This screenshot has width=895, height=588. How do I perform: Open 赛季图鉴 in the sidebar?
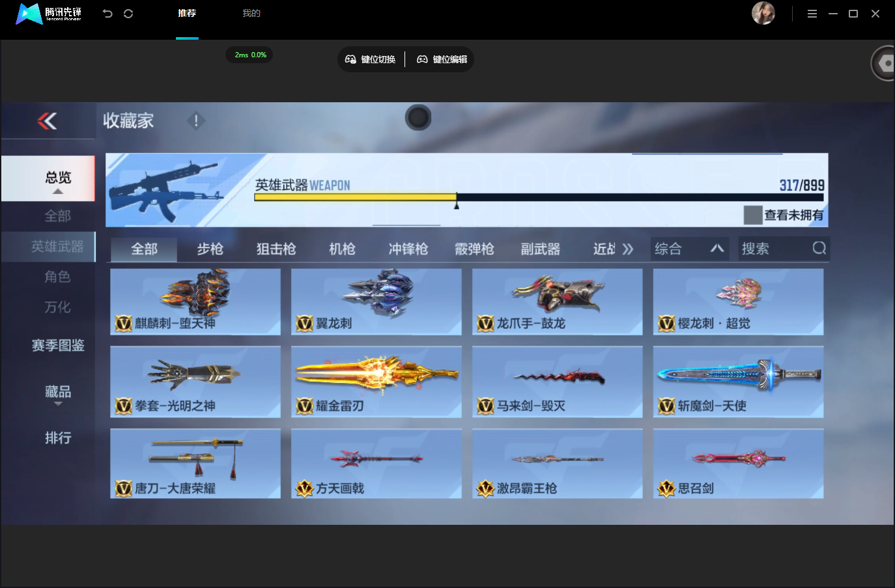(58, 345)
